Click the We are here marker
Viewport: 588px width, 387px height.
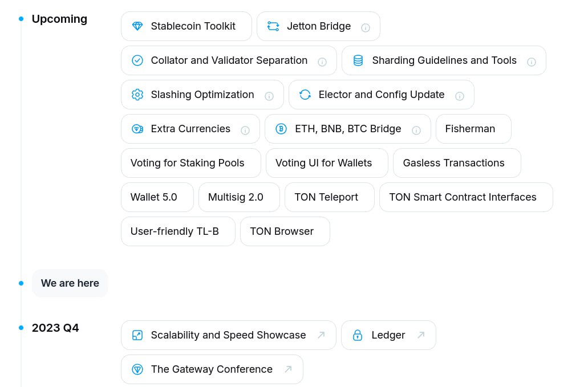coord(70,283)
